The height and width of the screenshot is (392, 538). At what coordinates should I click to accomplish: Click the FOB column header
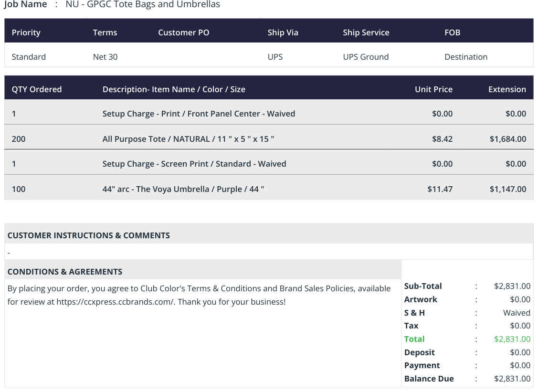coord(452,32)
